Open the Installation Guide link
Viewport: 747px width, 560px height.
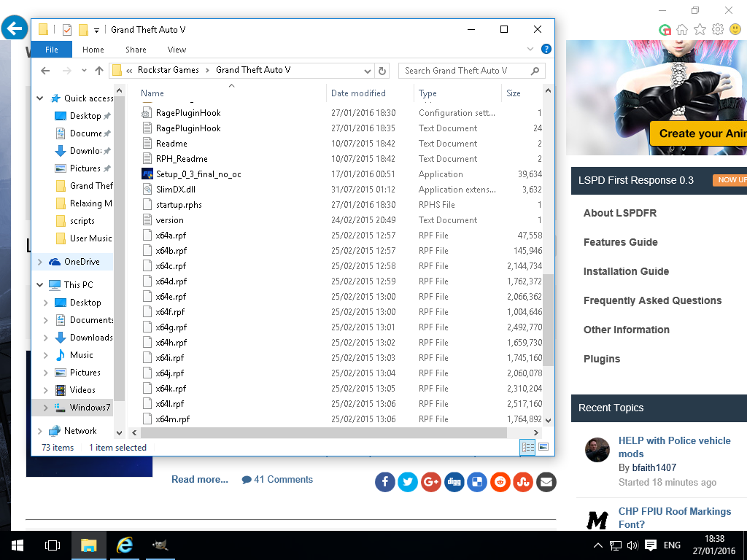pos(626,271)
